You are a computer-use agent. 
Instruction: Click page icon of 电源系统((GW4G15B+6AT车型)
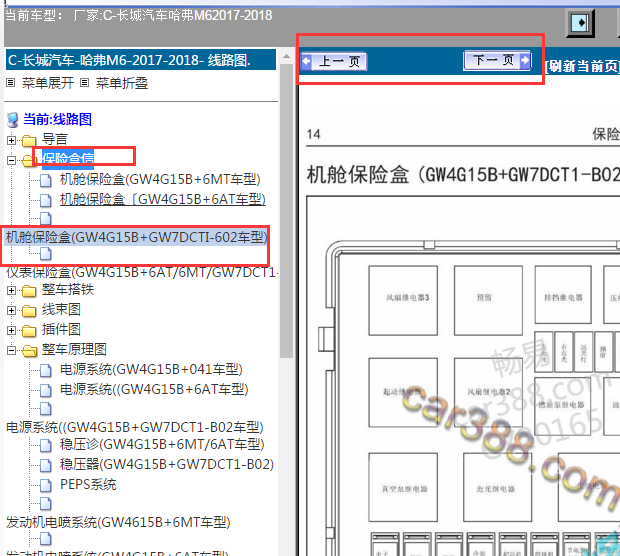click(46, 390)
